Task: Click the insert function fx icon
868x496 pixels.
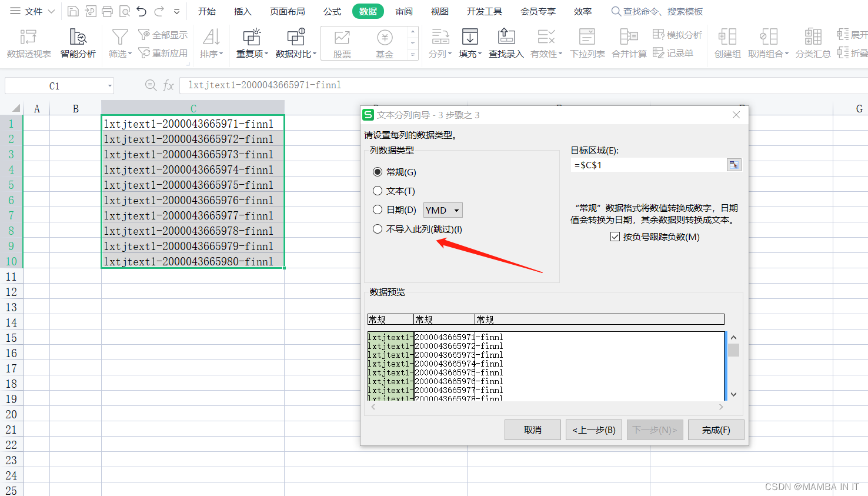Action: coord(168,85)
